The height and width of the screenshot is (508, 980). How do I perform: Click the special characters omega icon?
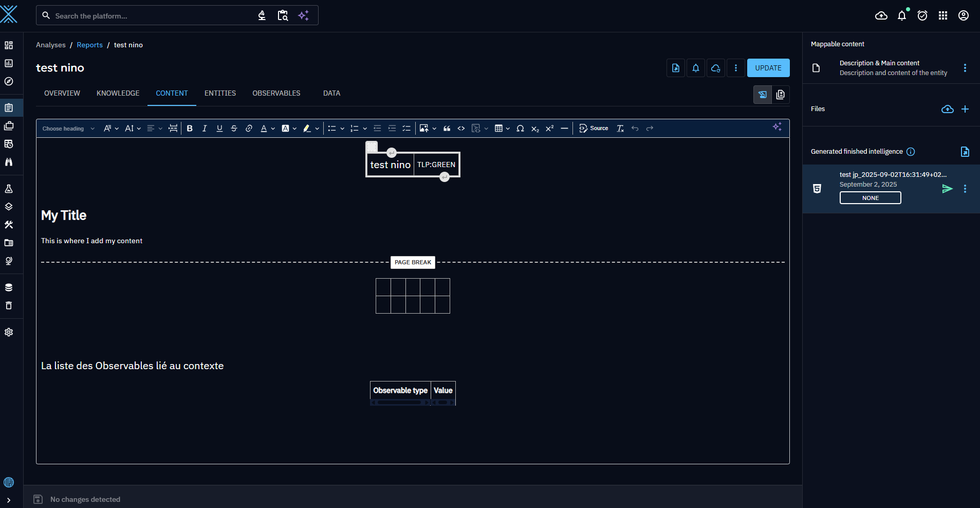520,129
